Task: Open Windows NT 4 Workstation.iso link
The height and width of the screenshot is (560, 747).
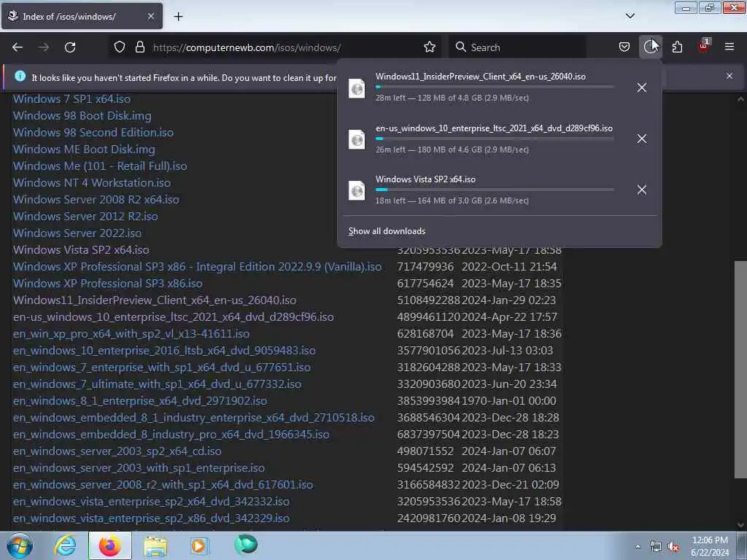Action: [91, 183]
